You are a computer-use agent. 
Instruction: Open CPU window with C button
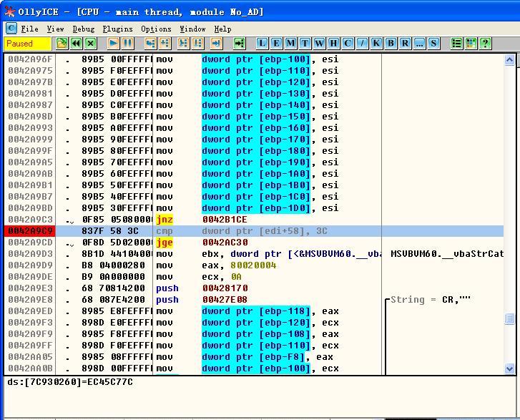pos(348,44)
